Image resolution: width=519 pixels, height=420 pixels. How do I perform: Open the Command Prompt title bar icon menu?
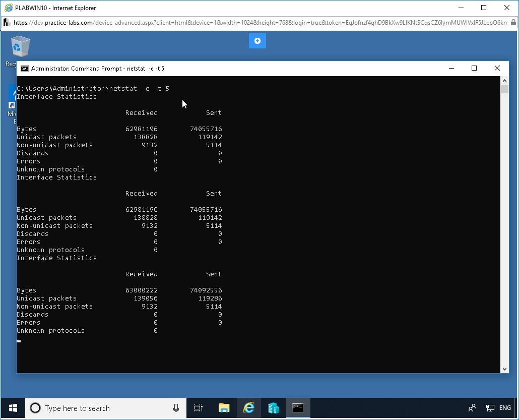tap(25, 69)
